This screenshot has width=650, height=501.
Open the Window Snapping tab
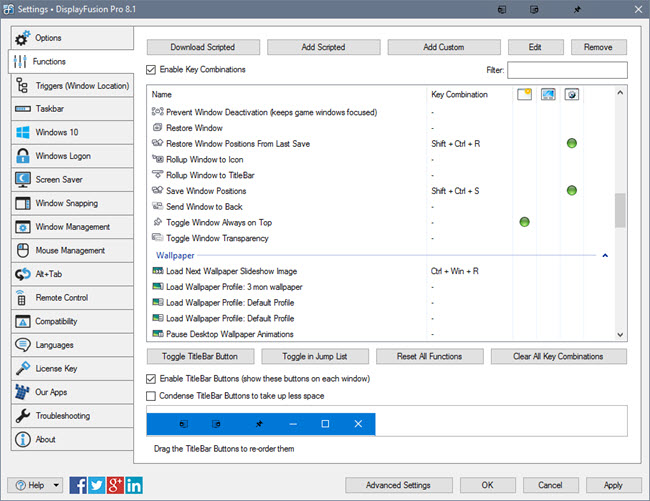[x=72, y=203]
